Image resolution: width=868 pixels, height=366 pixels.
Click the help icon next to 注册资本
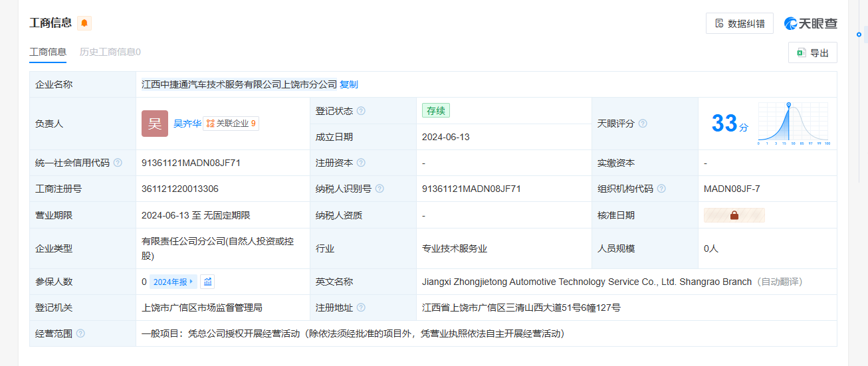[x=361, y=163]
